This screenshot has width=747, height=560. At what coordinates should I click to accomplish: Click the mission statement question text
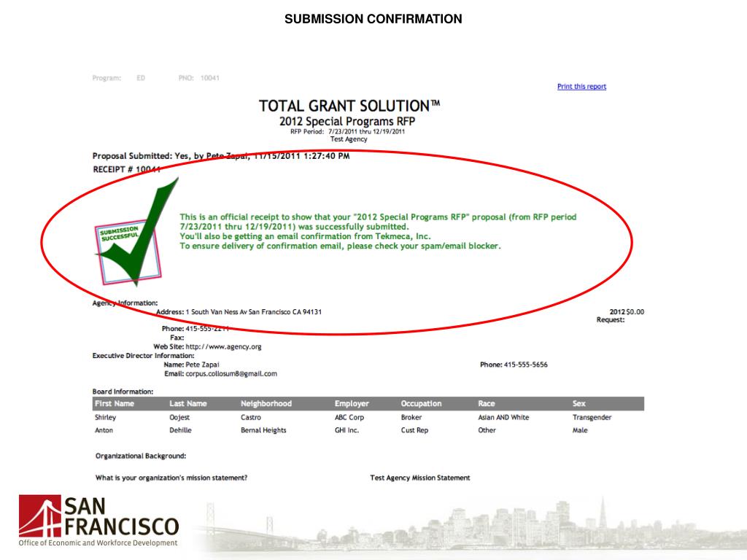171,478
